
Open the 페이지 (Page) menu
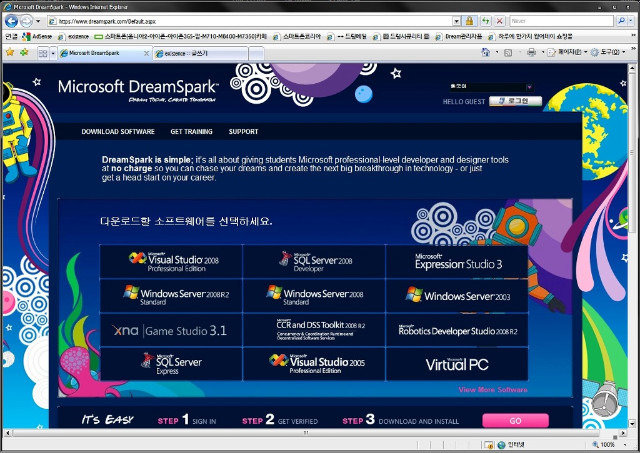[567, 53]
